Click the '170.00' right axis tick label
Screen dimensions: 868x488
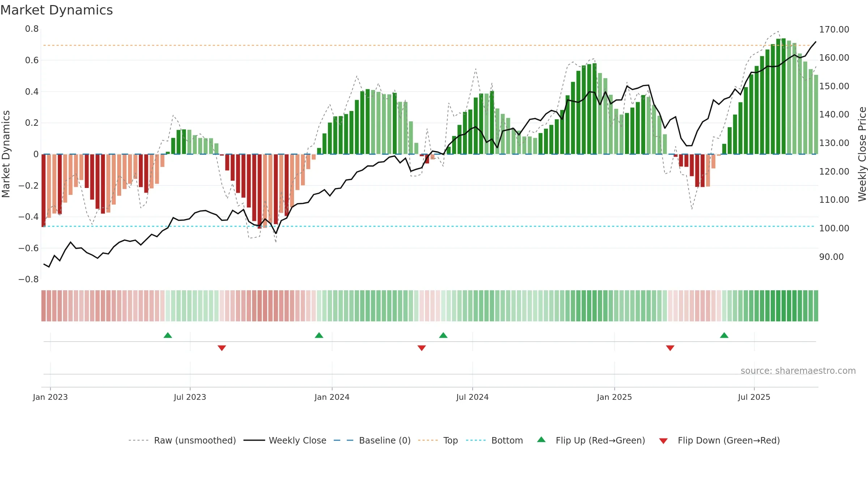pyautogui.click(x=834, y=29)
